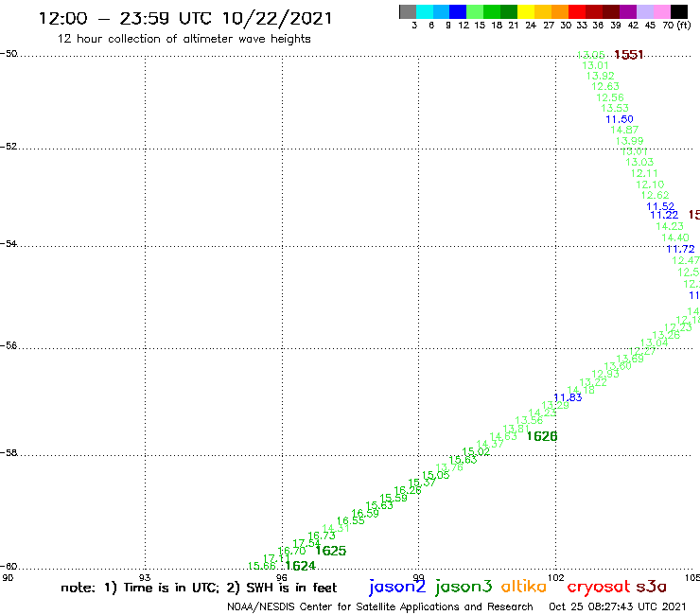The image size is (700, 615).
Task: Click the cyan swatch in the color legend
Action: 425,11
